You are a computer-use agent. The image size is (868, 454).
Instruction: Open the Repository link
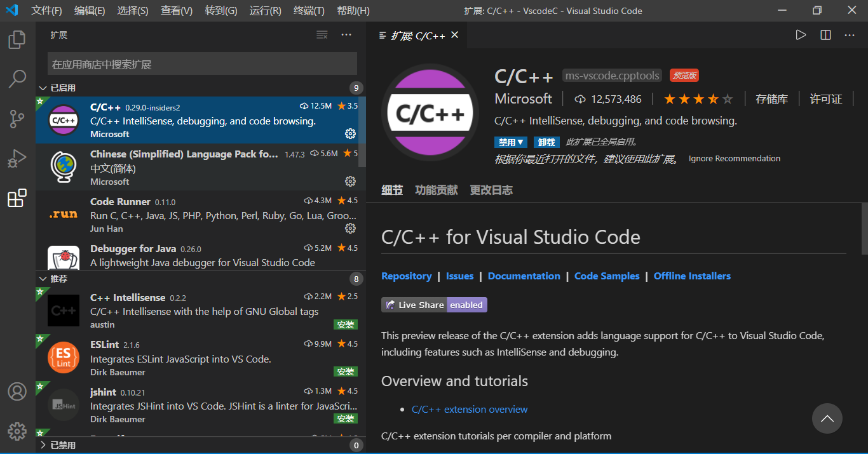[406, 276]
